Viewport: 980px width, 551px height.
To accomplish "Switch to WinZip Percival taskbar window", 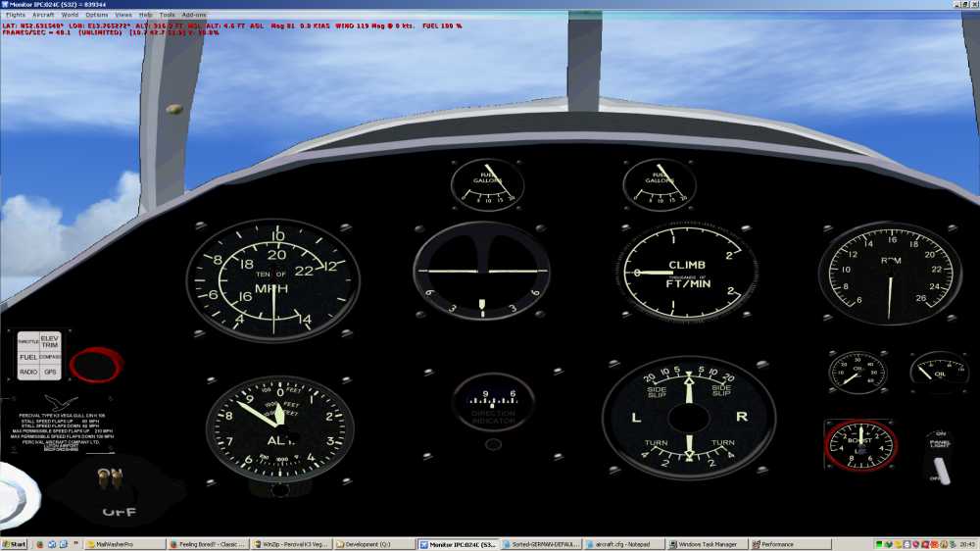I will [x=291, y=544].
